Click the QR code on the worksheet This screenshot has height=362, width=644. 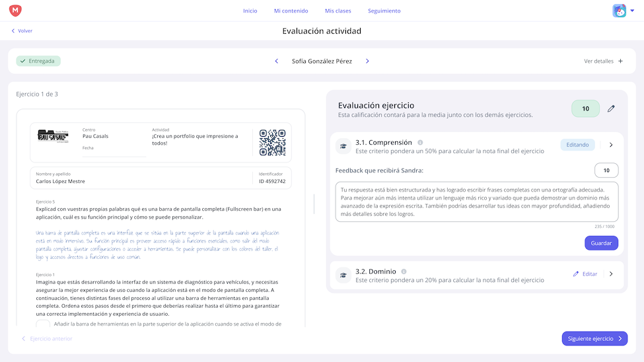272,142
